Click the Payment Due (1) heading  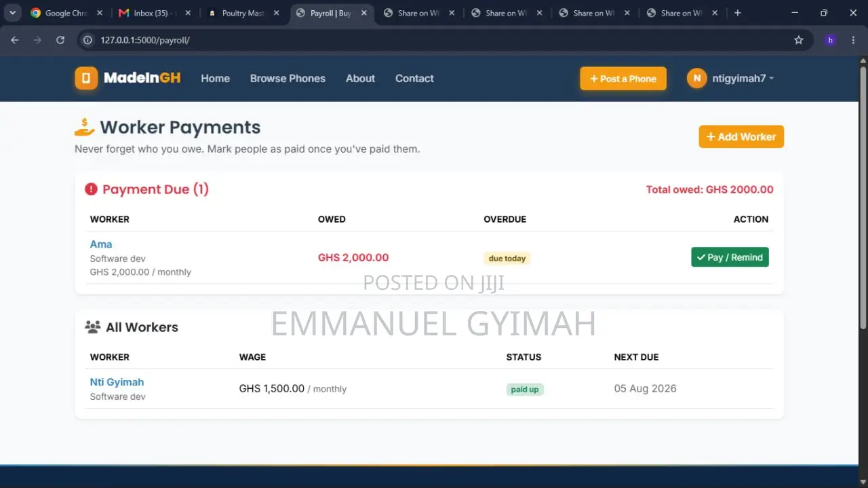155,189
